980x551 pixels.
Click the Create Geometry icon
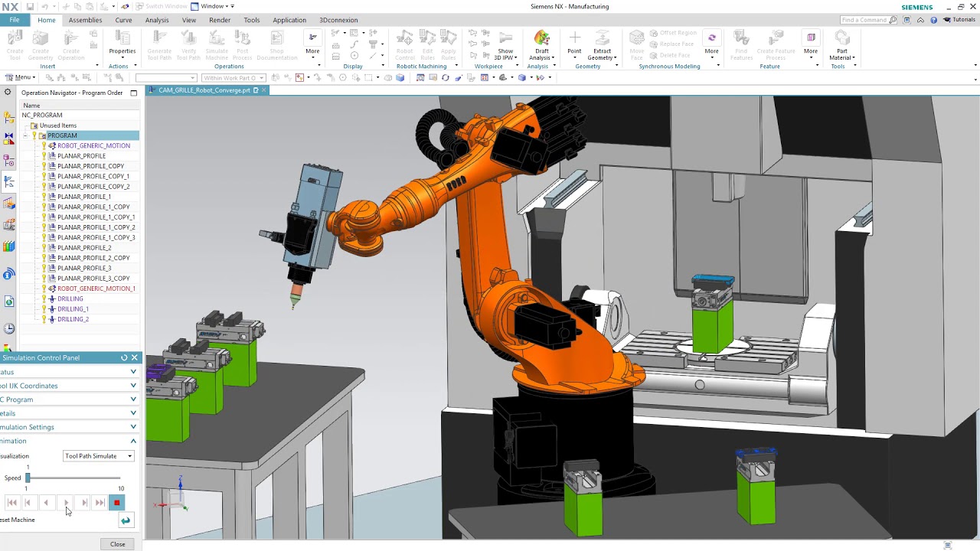point(41,45)
